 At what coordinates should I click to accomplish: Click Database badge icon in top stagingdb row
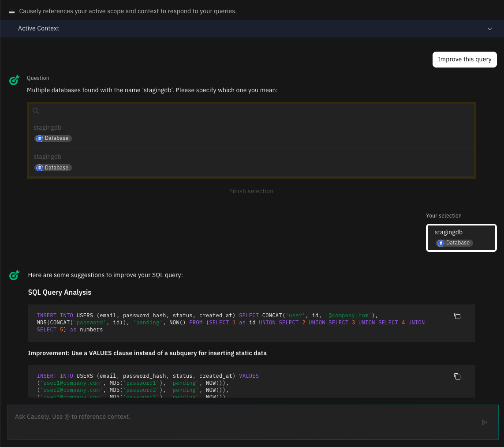[40, 139]
